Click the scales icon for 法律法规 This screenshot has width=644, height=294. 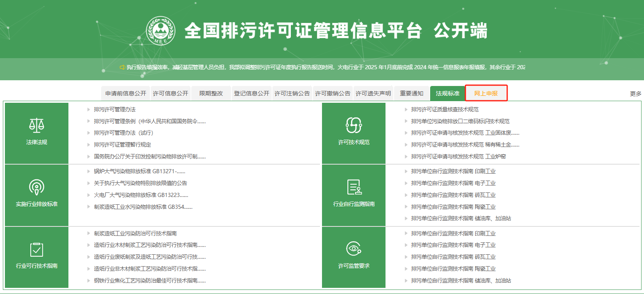36,126
